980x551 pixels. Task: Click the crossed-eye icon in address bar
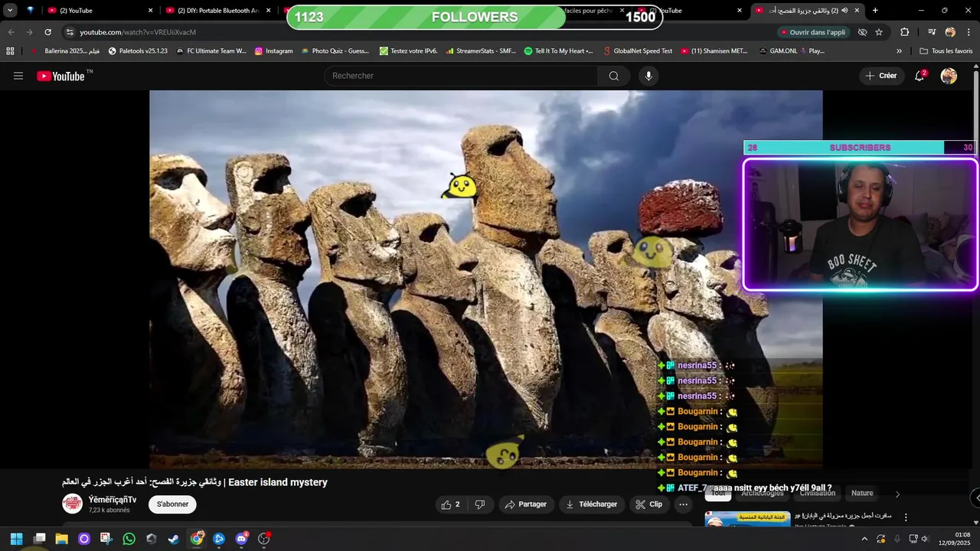[862, 32]
